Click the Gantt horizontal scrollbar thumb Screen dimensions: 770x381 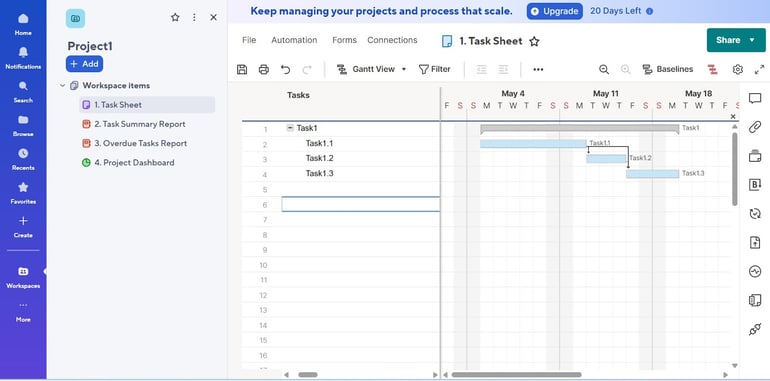click(516, 375)
